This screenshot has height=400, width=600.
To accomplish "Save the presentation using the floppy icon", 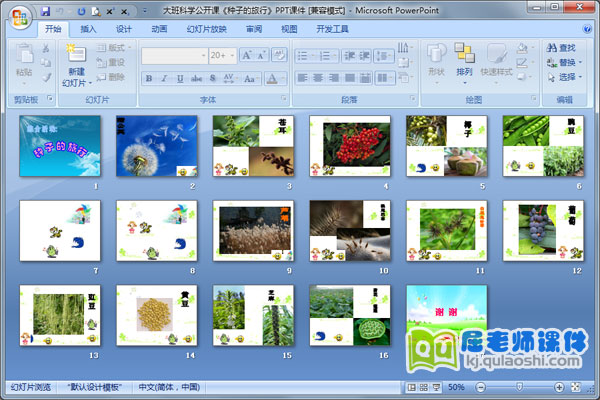I will (x=46, y=11).
